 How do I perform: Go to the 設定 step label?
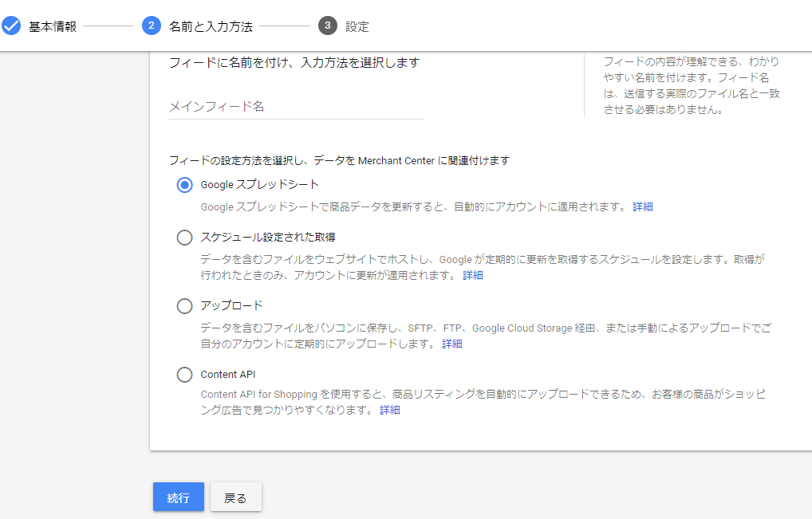pyautogui.click(x=357, y=26)
